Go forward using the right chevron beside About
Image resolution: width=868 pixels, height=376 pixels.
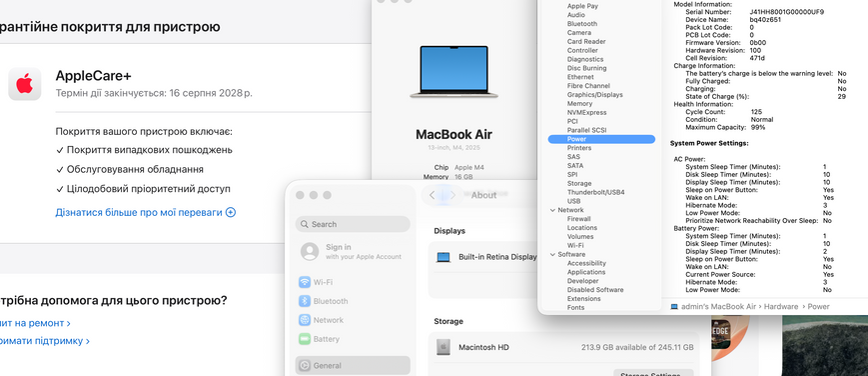click(x=452, y=195)
